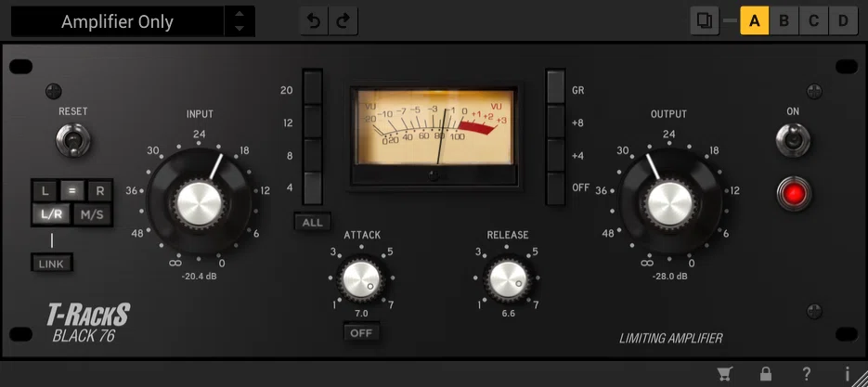The width and height of the screenshot is (868, 387).
Task: Click the OUTPUT knob
Action: (x=670, y=204)
